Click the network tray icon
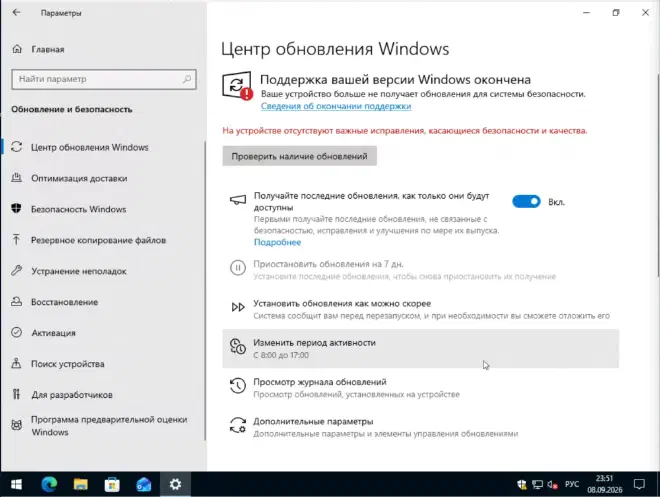Screen dimensions: 660x497 [x=537, y=484]
